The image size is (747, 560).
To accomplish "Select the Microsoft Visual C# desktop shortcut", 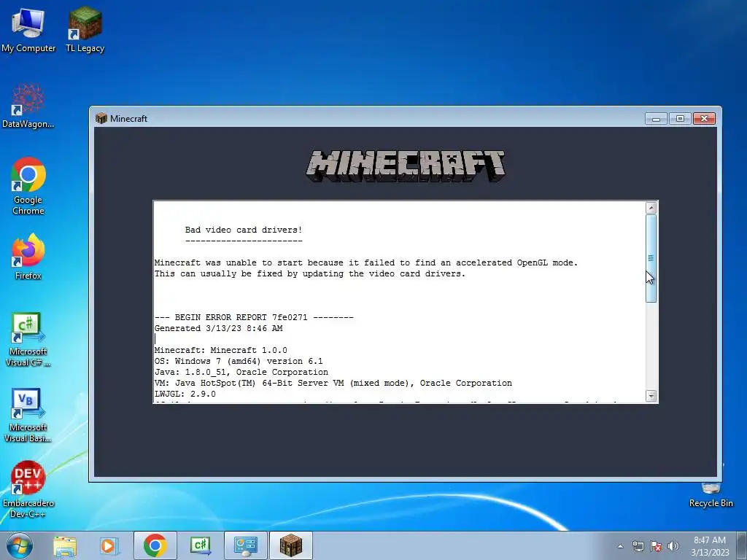I will (28, 340).
